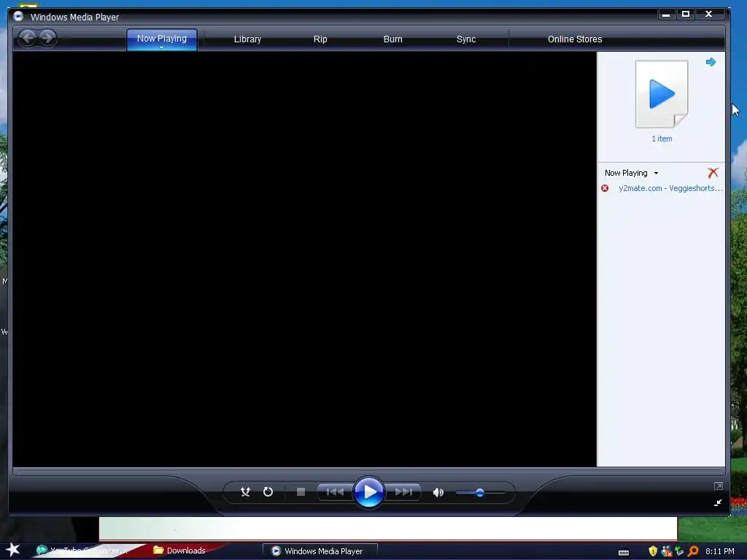The height and width of the screenshot is (560, 747).
Task: Open the Library tab
Action: pos(247,39)
